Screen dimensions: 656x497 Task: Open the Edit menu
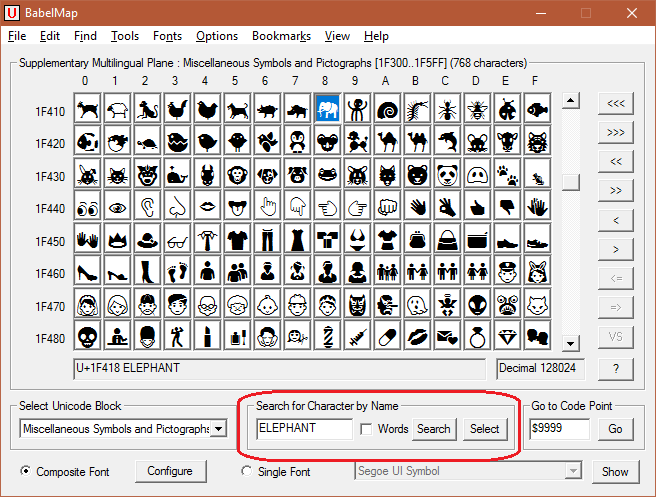[50, 36]
